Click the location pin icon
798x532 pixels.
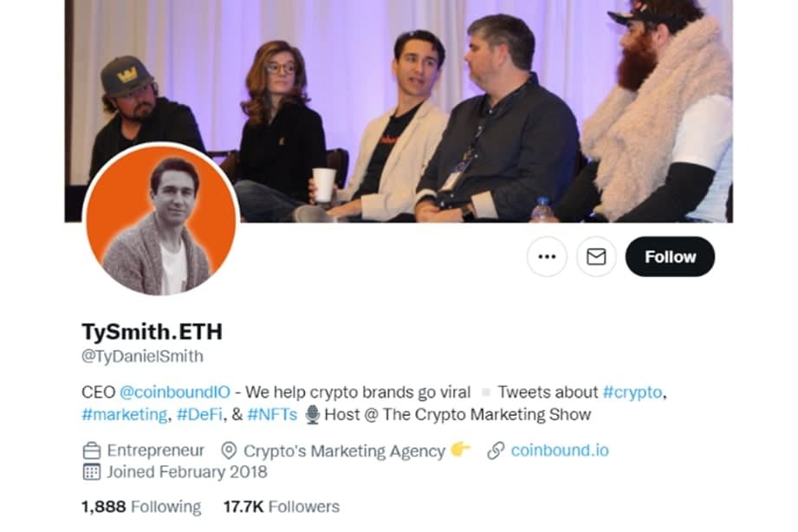point(229,451)
